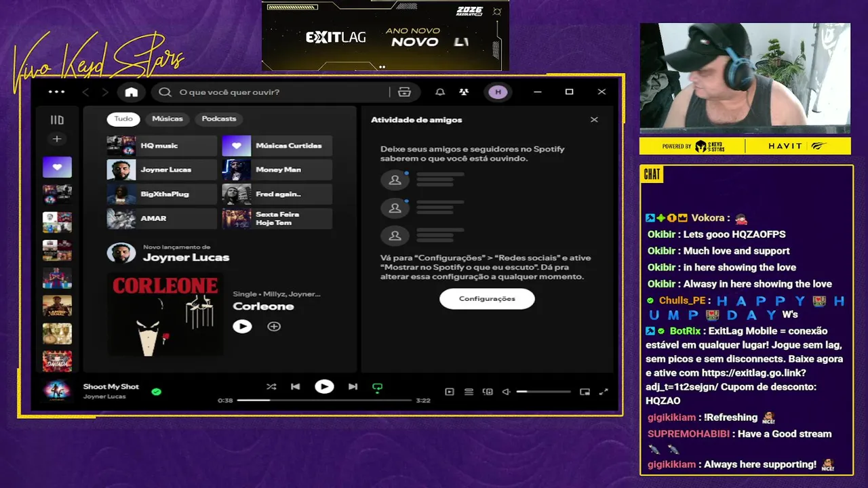This screenshot has height=488, width=868.
Task: Skip to next track
Action: click(353, 387)
